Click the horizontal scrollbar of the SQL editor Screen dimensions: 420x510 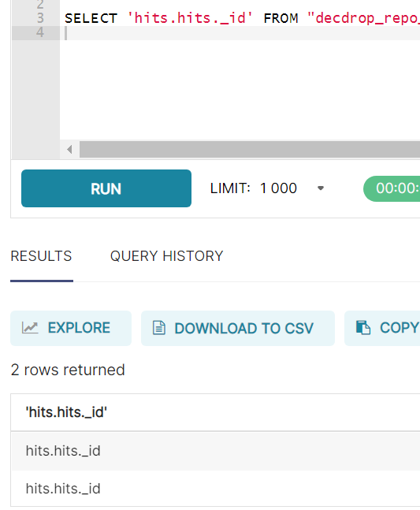pyautogui.click(x=250, y=150)
